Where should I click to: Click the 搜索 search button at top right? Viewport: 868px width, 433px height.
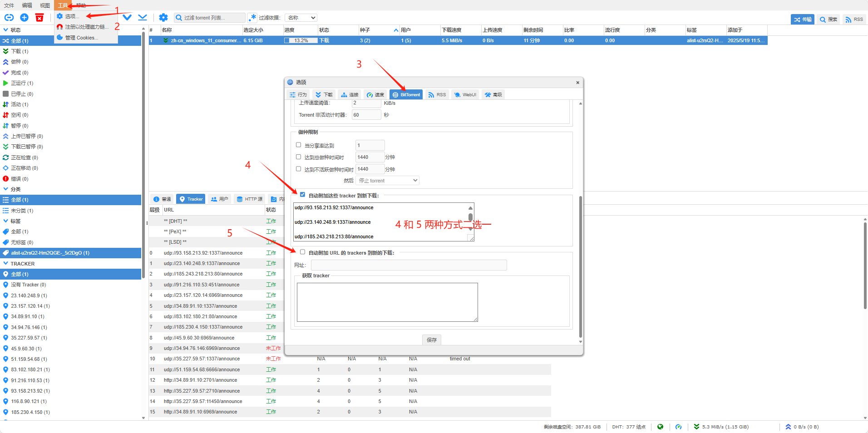829,20
